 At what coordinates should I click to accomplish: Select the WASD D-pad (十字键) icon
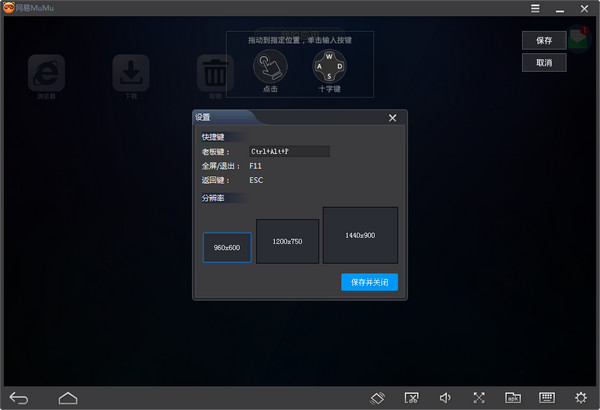coord(330,67)
